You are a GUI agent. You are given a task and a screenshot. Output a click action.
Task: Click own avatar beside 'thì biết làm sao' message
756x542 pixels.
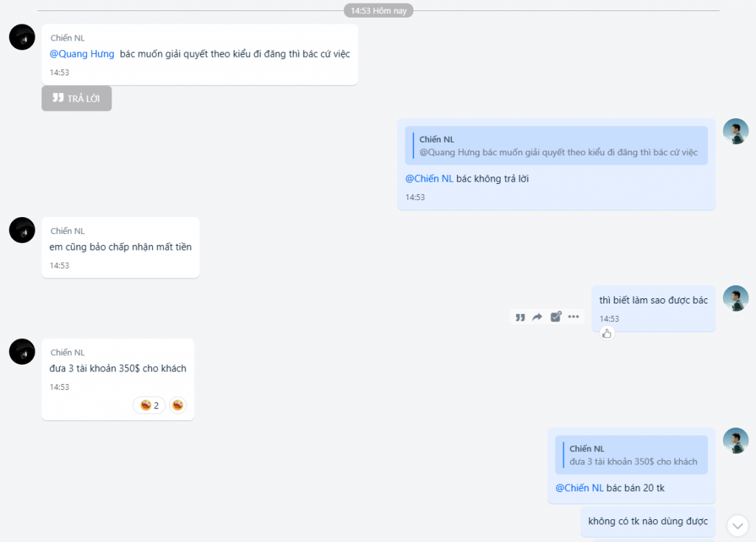(735, 298)
